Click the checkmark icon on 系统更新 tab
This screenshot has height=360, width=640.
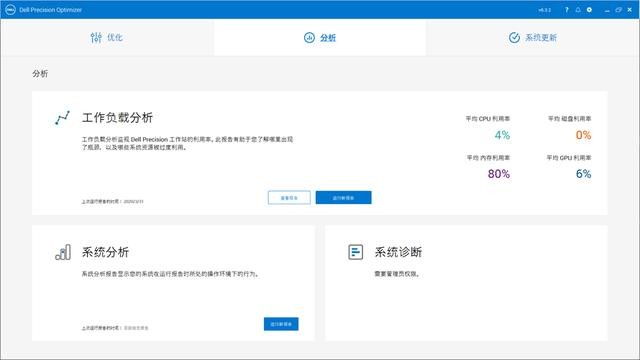coord(514,38)
